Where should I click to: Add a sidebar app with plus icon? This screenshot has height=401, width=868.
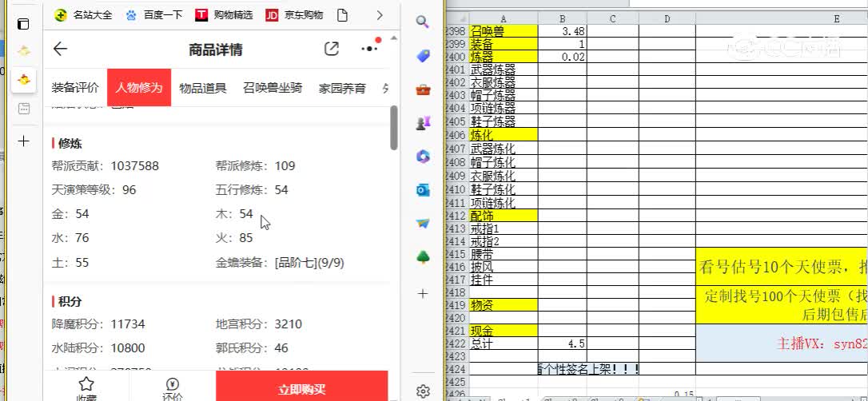coord(423,294)
